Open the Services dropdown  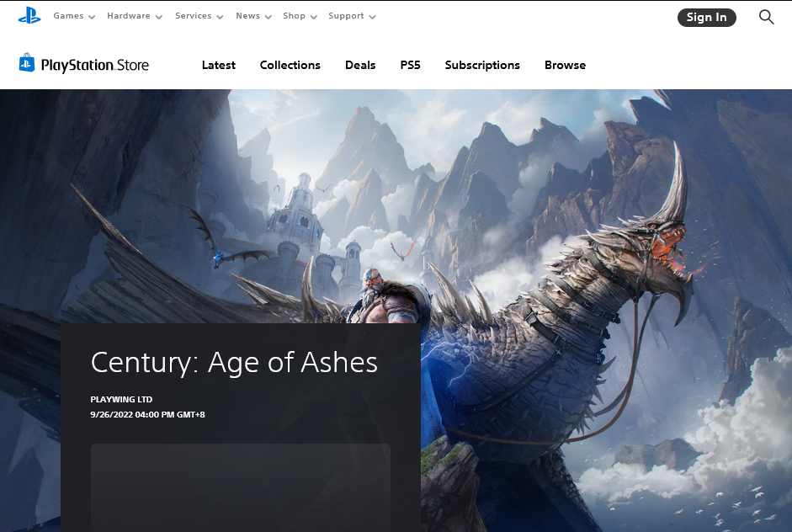click(199, 16)
